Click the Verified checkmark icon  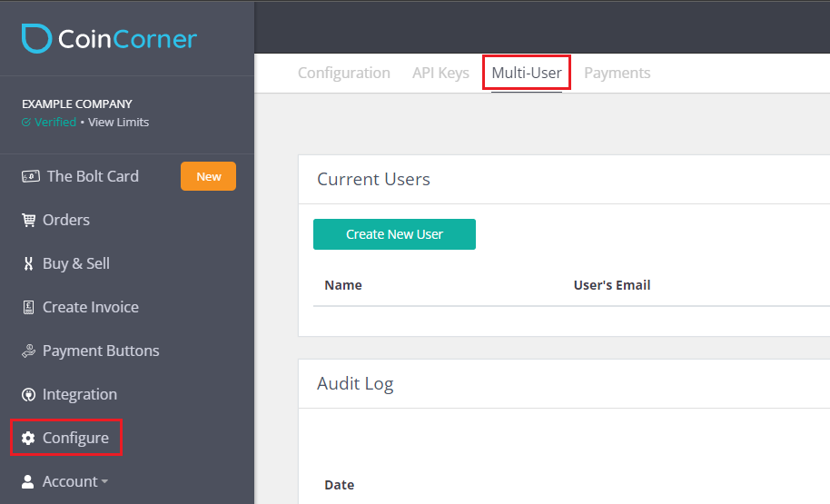26,123
